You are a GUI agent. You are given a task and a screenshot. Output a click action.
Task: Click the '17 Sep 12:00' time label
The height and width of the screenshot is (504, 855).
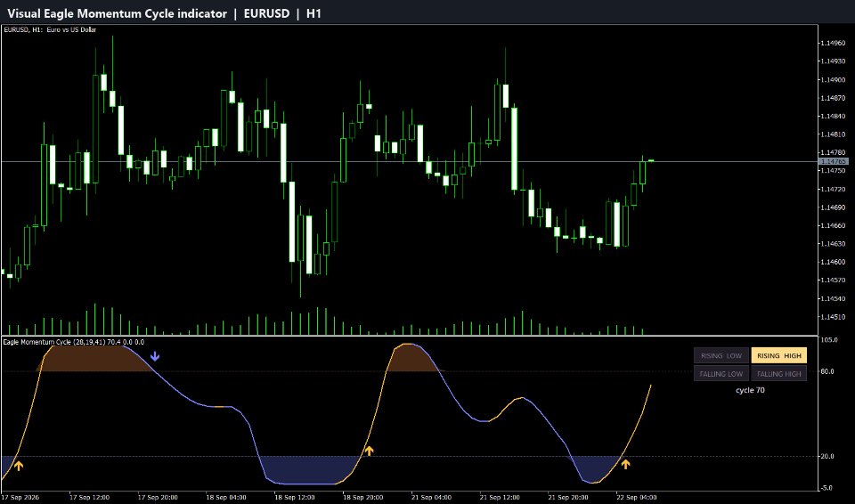coord(90,498)
